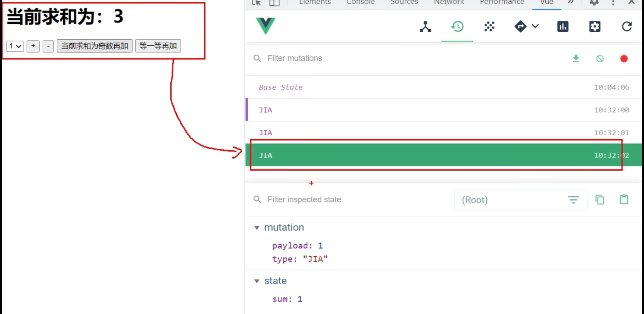Click the 当前求和为奇数再加 button
Image resolution: width=644 pixels, height=314 pixels.
tap(95, 46)
